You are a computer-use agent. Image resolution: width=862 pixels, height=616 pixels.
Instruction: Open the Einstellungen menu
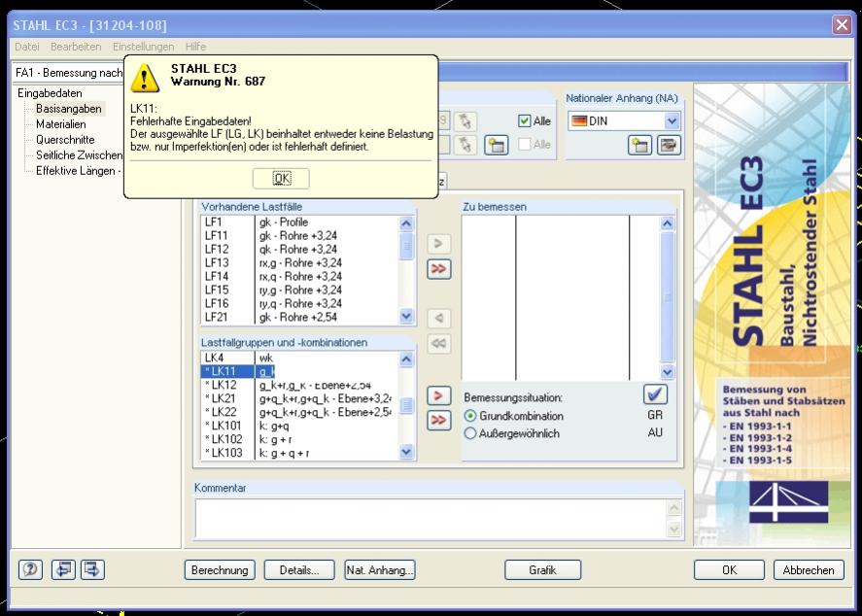(144, 47)
